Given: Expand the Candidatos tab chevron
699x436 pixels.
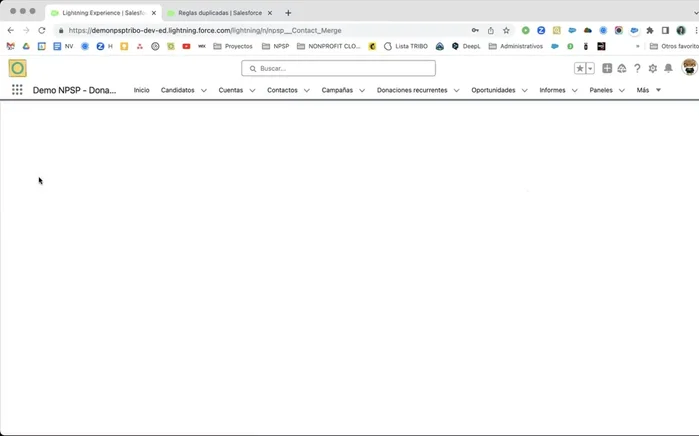Looking at the screenshot, I should click(x=204, y=90).
